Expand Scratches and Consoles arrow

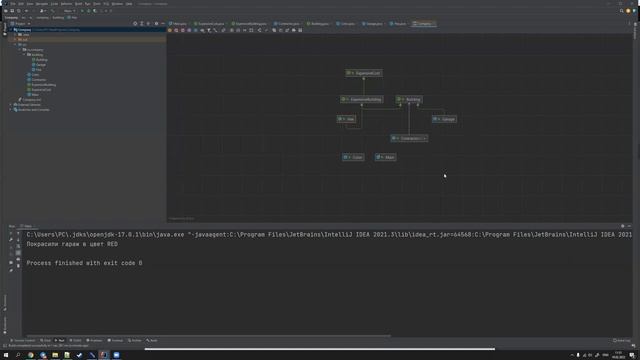point(11,110)
